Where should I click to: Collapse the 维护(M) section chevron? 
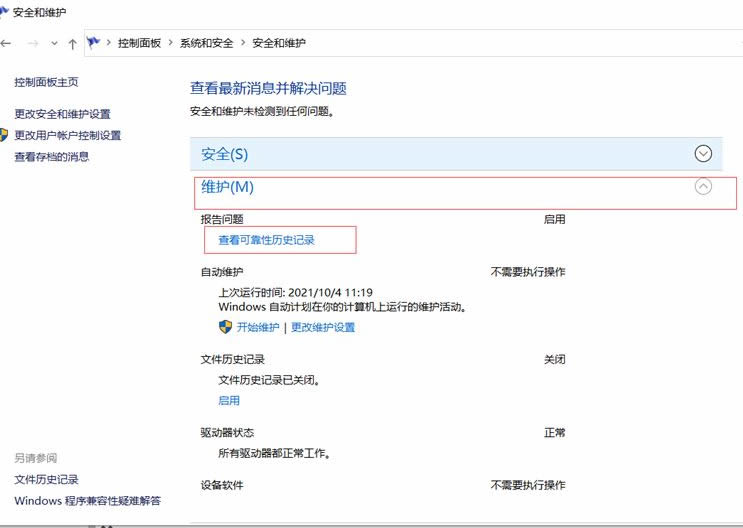(703, 186)
